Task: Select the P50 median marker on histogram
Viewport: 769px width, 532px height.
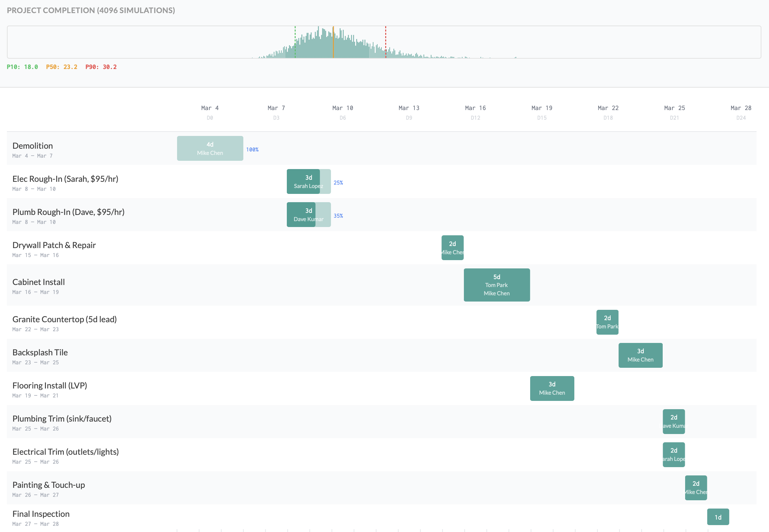Action: click(x=333, y=42)
